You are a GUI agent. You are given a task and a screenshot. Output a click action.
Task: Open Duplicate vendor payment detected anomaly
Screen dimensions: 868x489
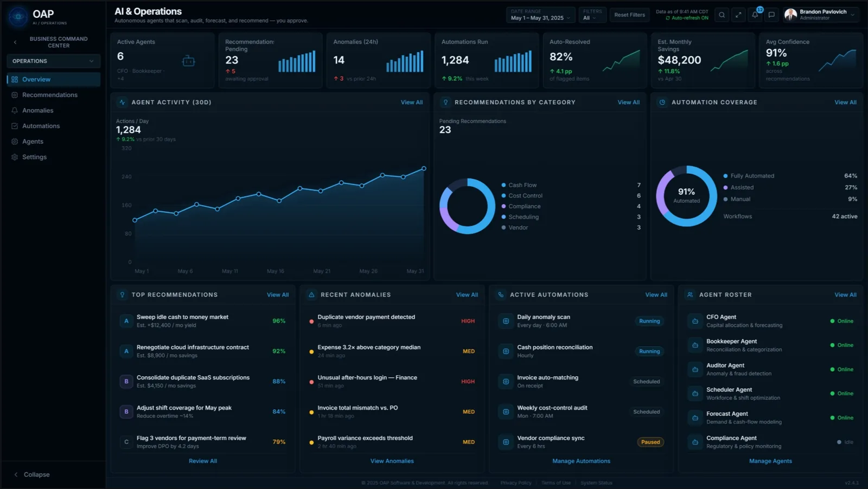pos(392,321)
